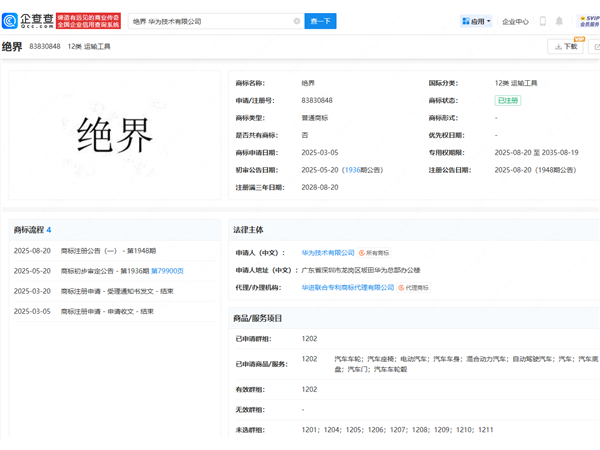This screenshot has width=600, height=450.
Task: Open the 应用 dropdown menu
Action: click(476, 21)
